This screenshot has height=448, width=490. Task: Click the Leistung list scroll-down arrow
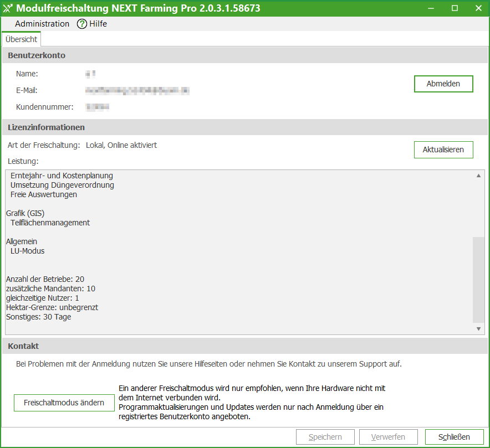point(478,329)
